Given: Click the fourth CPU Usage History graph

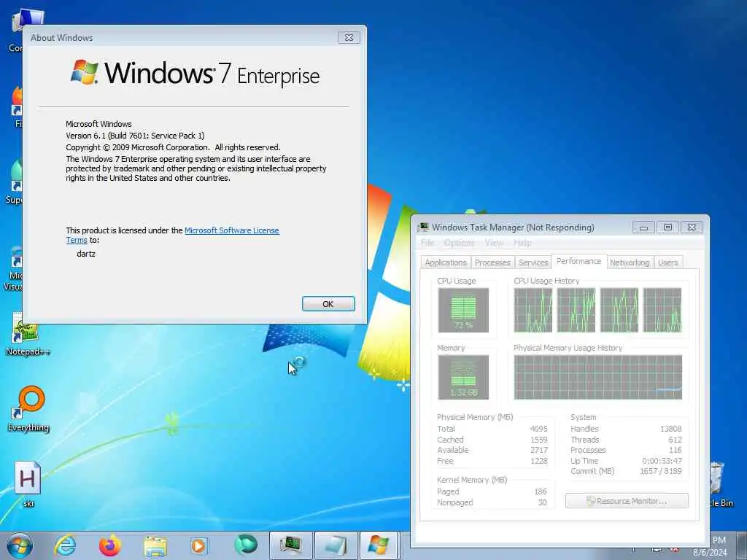Looking at the screenshot, I should point(662,310).
